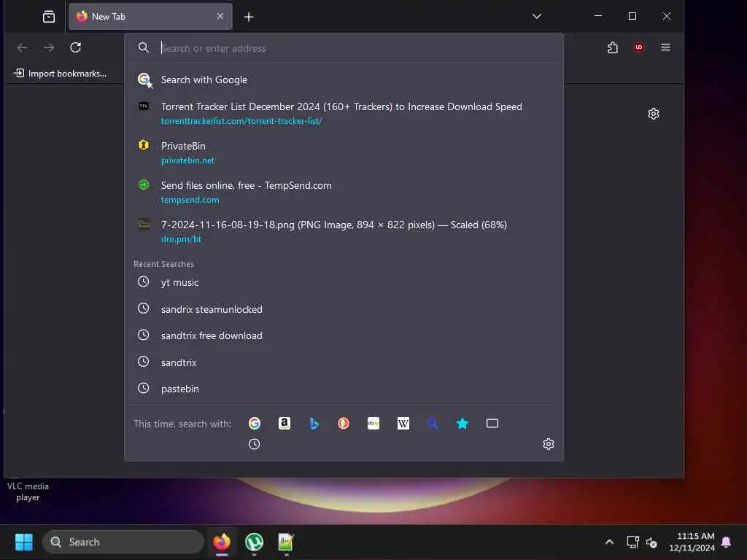Click the Windows taskbar Search box

coord(123,542)
